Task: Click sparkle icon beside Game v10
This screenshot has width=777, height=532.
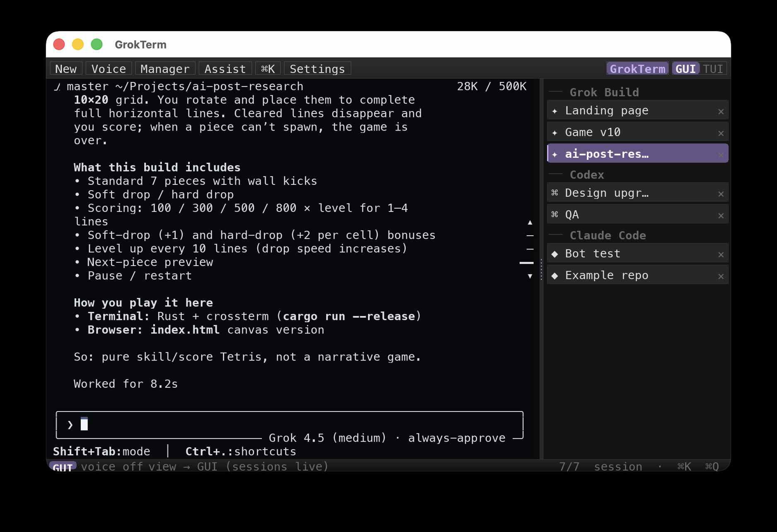Action: 555,133
